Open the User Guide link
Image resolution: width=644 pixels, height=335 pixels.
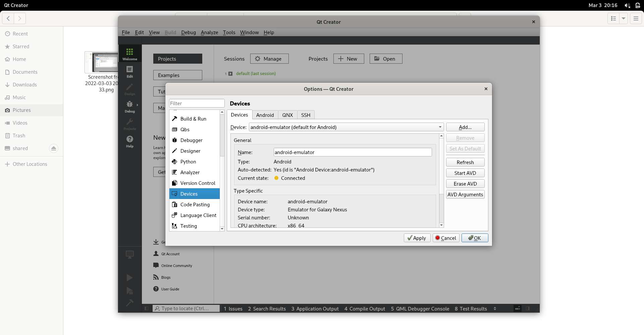coord(166,289)
